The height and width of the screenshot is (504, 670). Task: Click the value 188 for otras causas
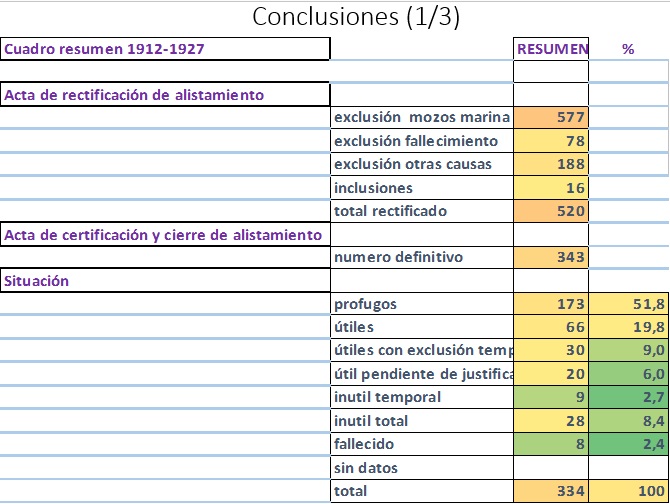pyautogui.click(x=551, y=164)
